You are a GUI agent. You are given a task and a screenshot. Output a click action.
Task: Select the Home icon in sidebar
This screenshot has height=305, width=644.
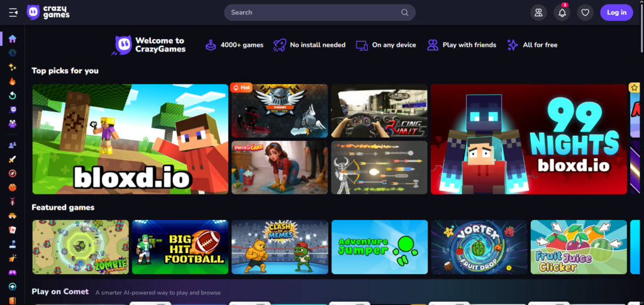13,39
